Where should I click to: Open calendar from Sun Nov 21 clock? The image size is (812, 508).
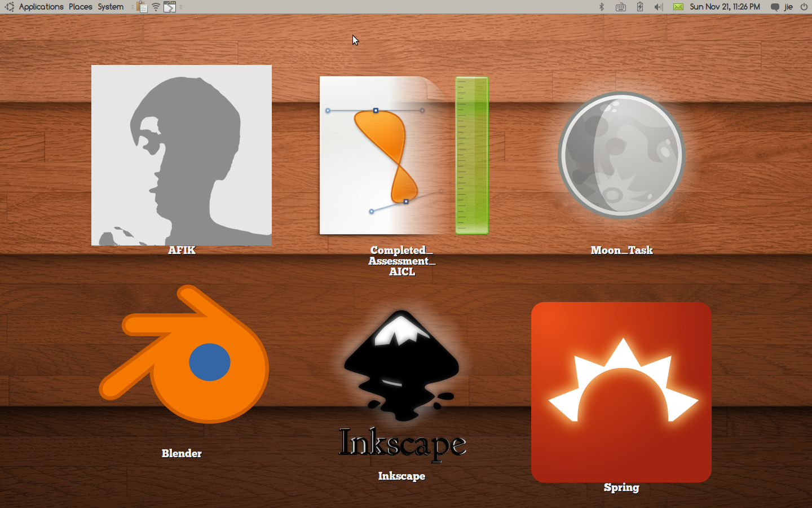click(725, 7)
